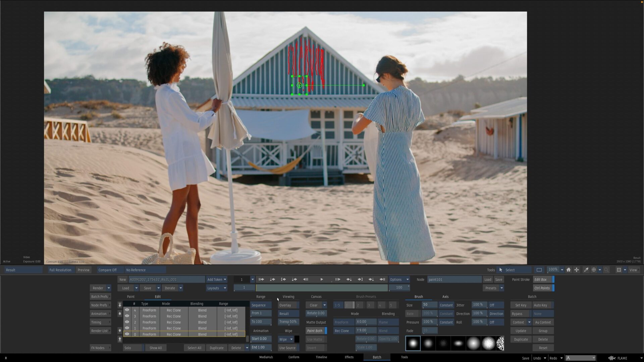The height and width of the screenshot is (362, 644).
Task: Open the Ctrl Points paint stroke mode
Action: click(x=542, y=288)
